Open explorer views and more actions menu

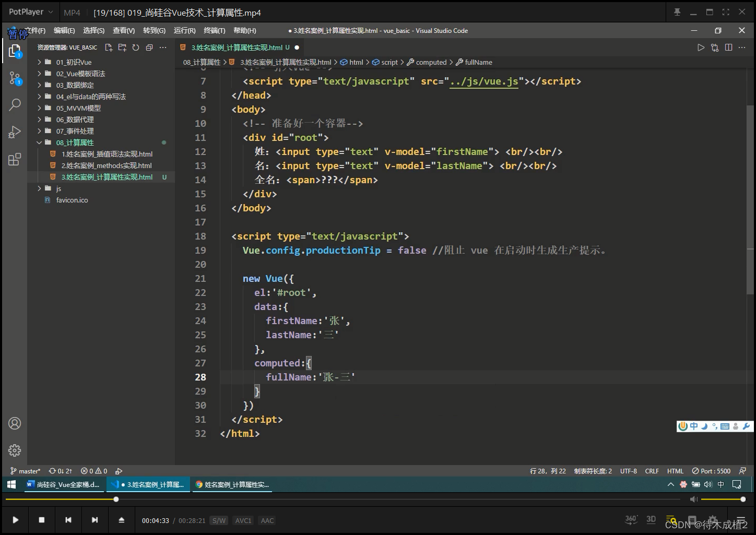[163, 47]
